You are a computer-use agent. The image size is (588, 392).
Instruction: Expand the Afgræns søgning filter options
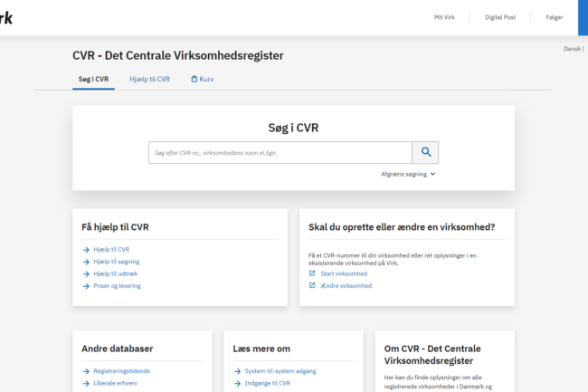409,174
